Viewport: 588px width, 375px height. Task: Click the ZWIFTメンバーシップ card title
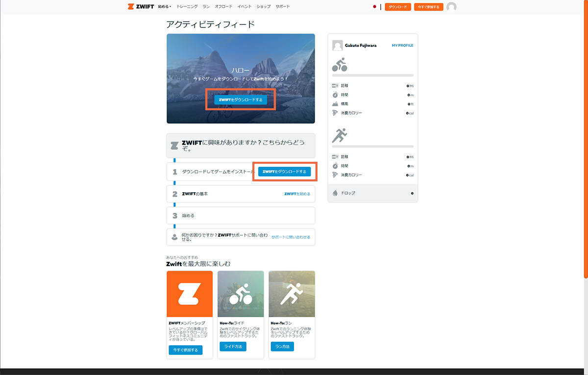click(186, 323)
